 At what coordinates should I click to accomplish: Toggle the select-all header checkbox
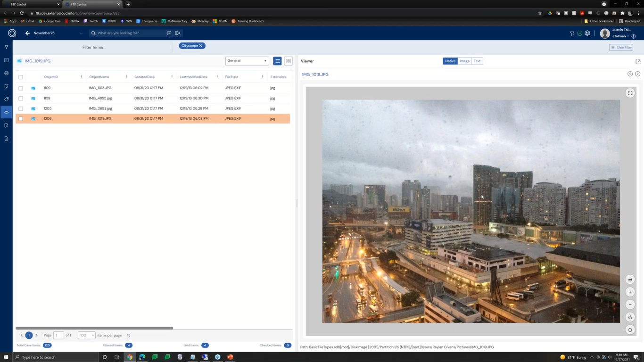(x=21, y=77)
